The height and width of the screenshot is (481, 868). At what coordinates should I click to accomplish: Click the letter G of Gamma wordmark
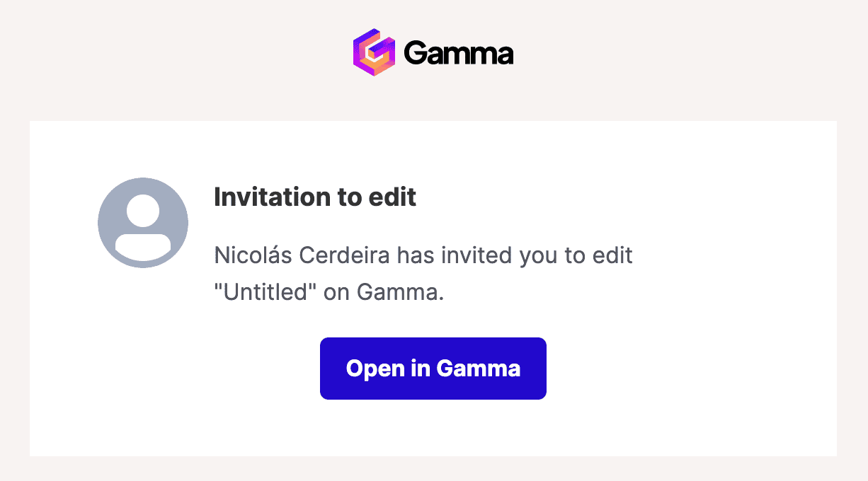[x=415, y=53]
